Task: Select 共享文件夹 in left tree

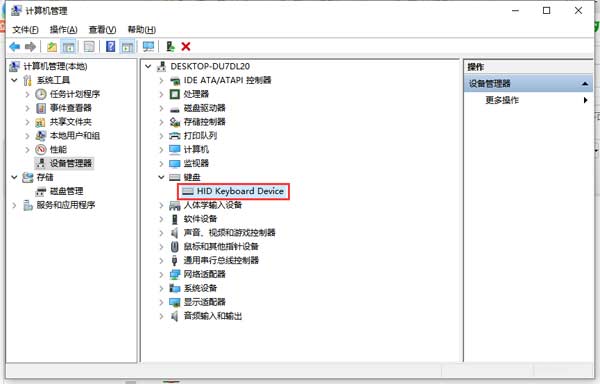Action: pyautogui.click(x=70, y=122)
